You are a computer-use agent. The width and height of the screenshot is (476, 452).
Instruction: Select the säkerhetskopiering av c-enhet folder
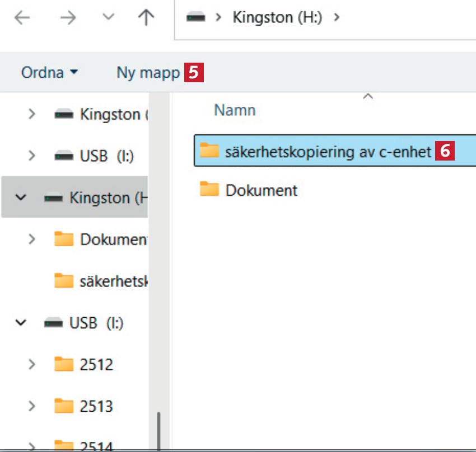pos(335,150)
